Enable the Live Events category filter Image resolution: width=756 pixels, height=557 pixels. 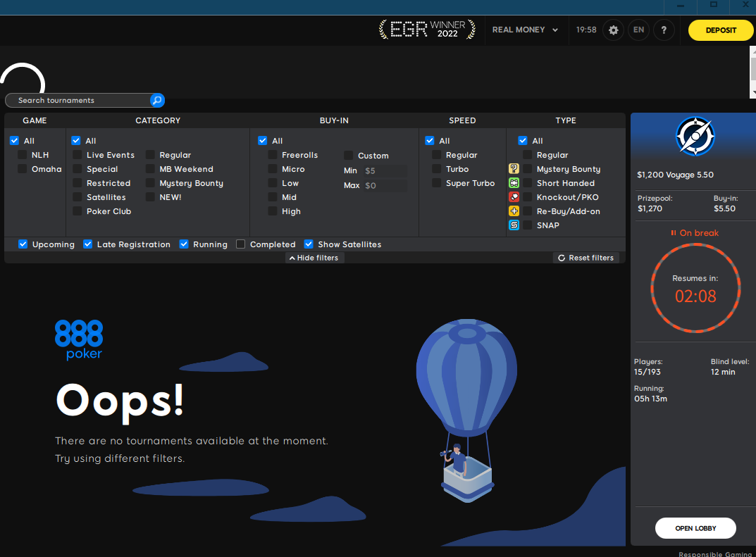click(77, 155)
